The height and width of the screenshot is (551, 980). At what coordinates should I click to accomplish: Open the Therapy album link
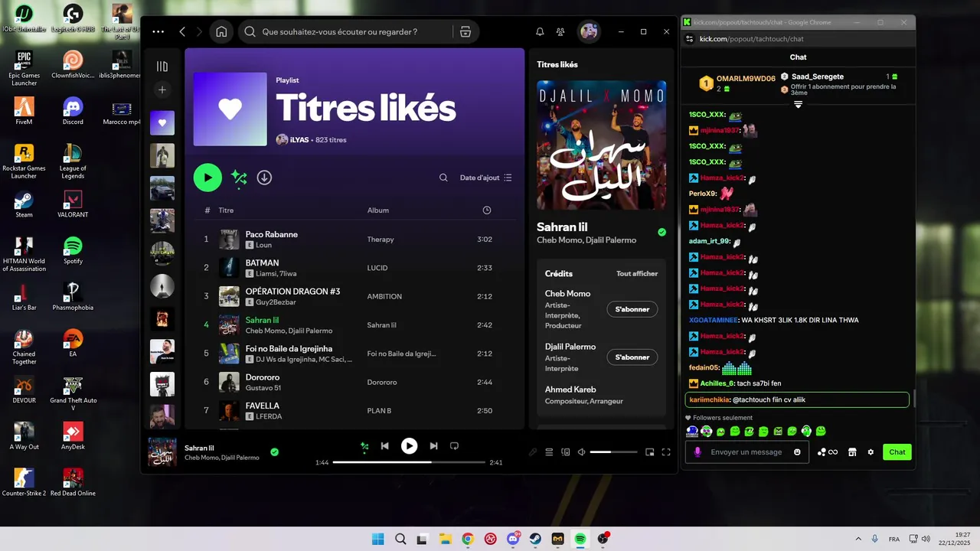tap(381, 240)
